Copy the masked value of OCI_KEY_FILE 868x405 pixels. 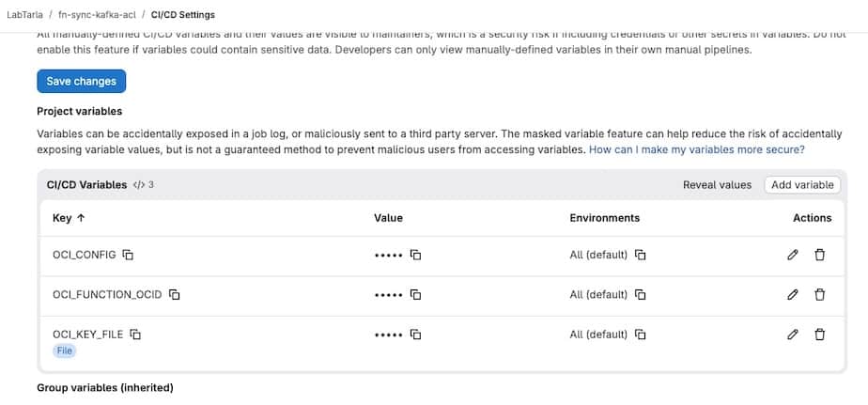[x=415, y=335]
